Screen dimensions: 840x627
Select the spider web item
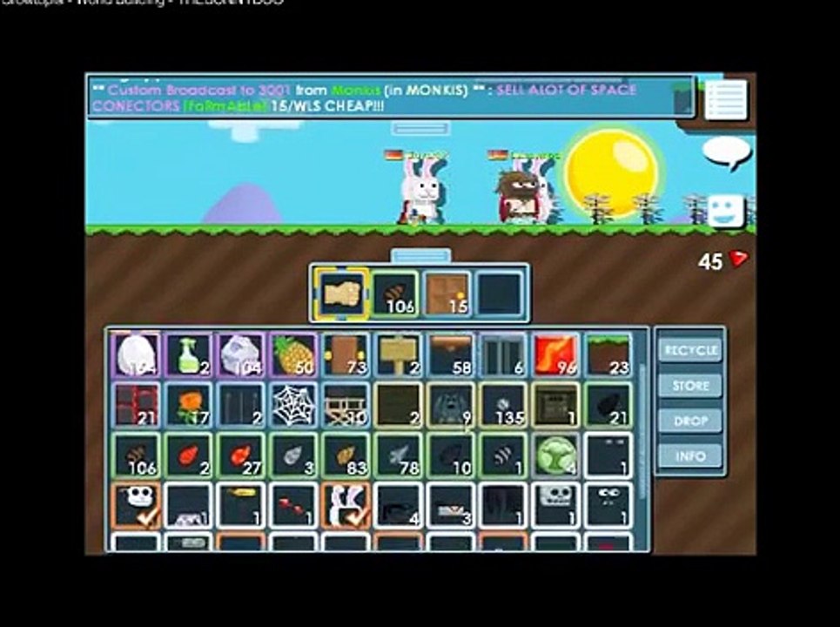tap(293, 405)
